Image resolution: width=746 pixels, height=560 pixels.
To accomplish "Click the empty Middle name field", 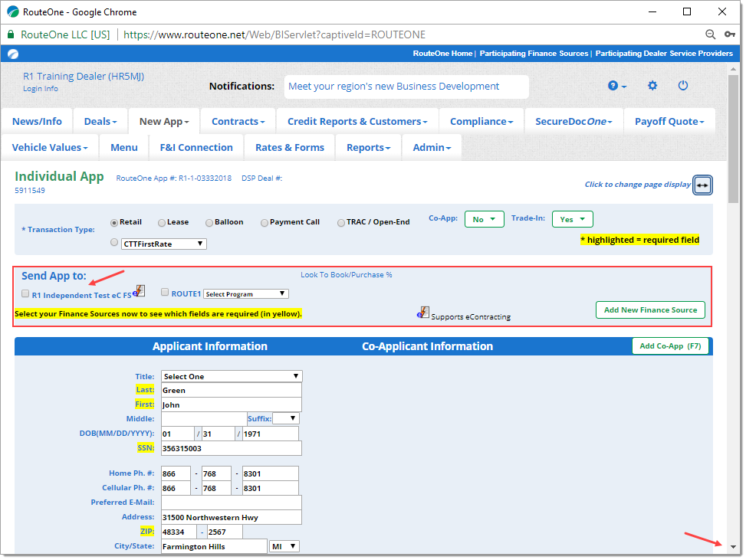I will tap(204, 419).
